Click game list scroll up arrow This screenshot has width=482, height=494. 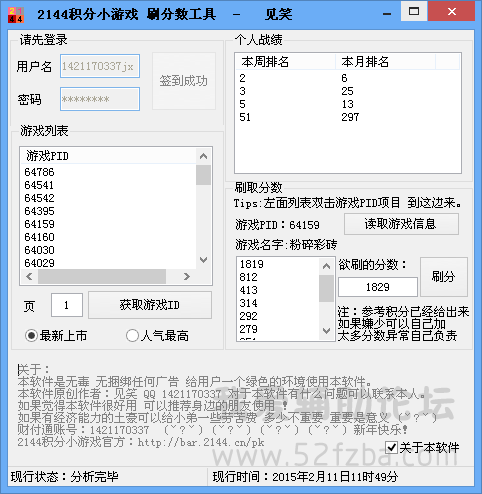pyautogui.click(x=203, y=156)
